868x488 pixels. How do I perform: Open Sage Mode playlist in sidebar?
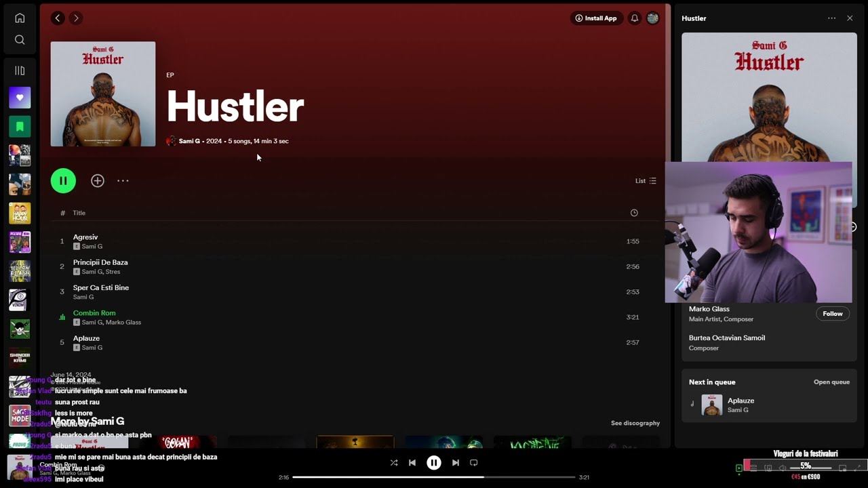(x=20, y=415)
